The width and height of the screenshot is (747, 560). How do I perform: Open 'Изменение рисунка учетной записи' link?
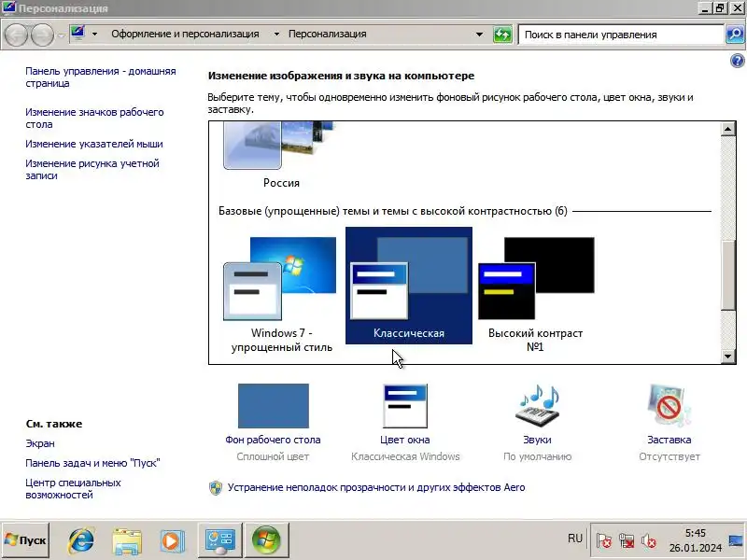[92, 170]
